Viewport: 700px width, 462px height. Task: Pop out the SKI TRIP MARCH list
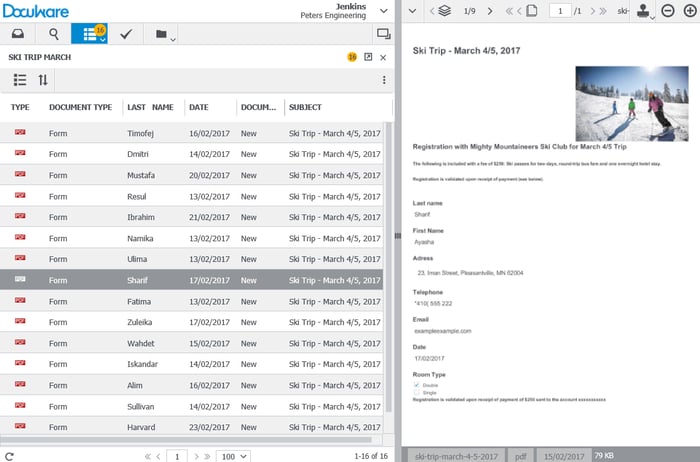point(368,58)
